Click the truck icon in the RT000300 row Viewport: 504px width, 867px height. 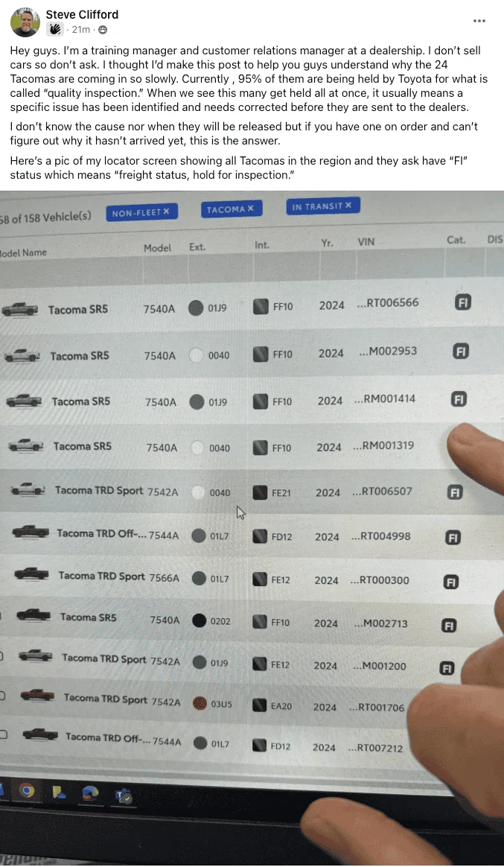coord(31,574)
